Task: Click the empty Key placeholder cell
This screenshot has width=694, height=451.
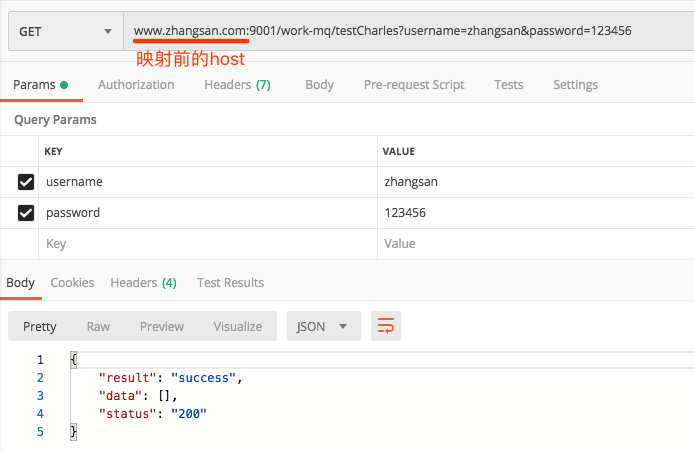Action: [200, 243]
